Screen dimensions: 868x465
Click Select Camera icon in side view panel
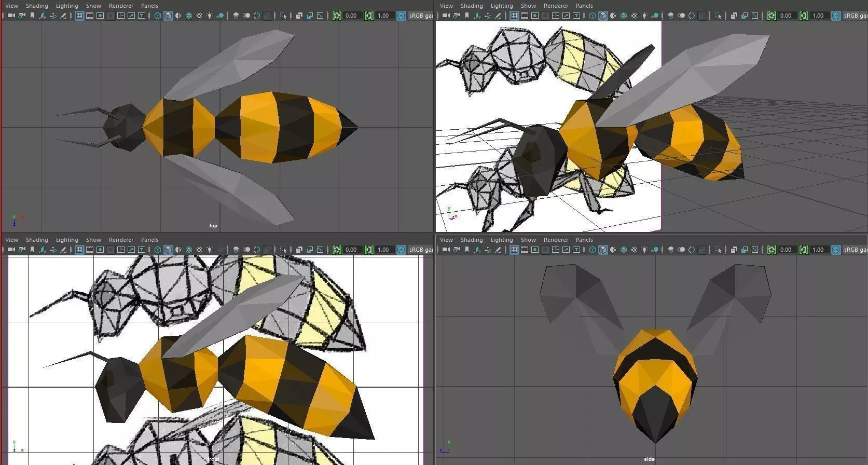tap(446, 250)
